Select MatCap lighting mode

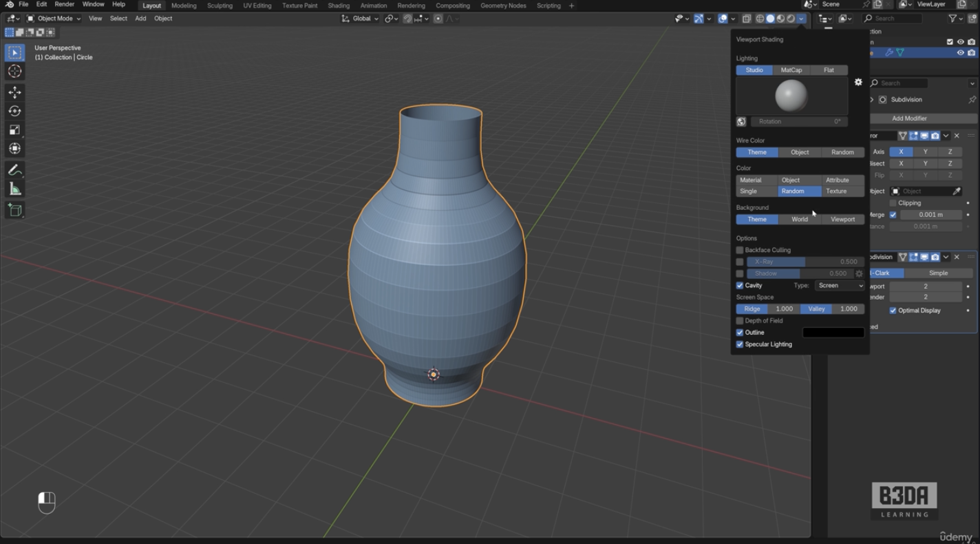(791, 70)
